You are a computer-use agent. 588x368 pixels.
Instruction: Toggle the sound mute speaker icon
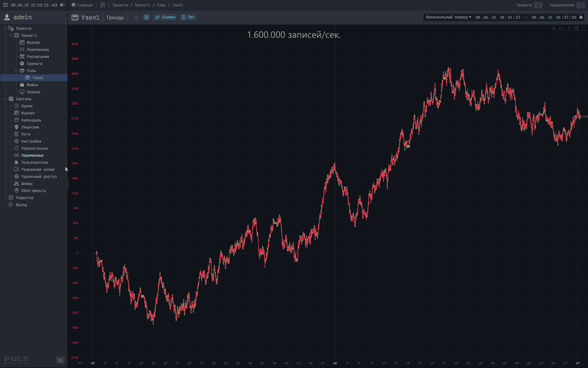coord(62,5)
